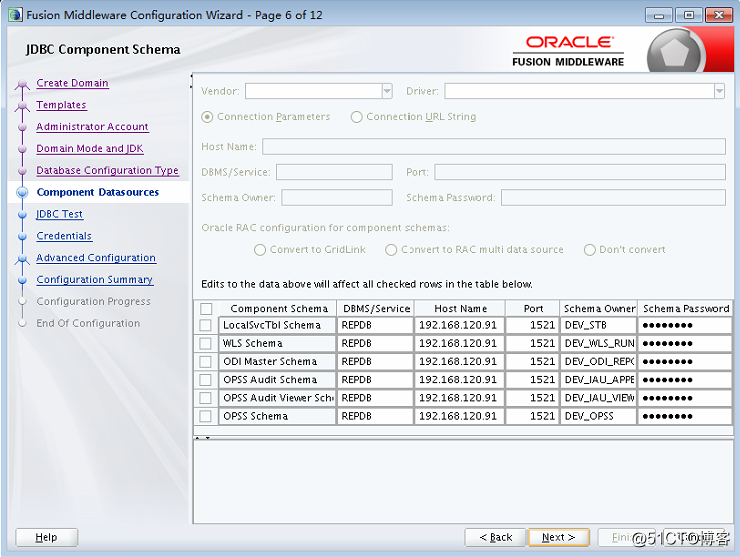The height and width of the screenshot is (557, 740).
Task: Open Administrator Account step
Action: click(x=92, y=127)
